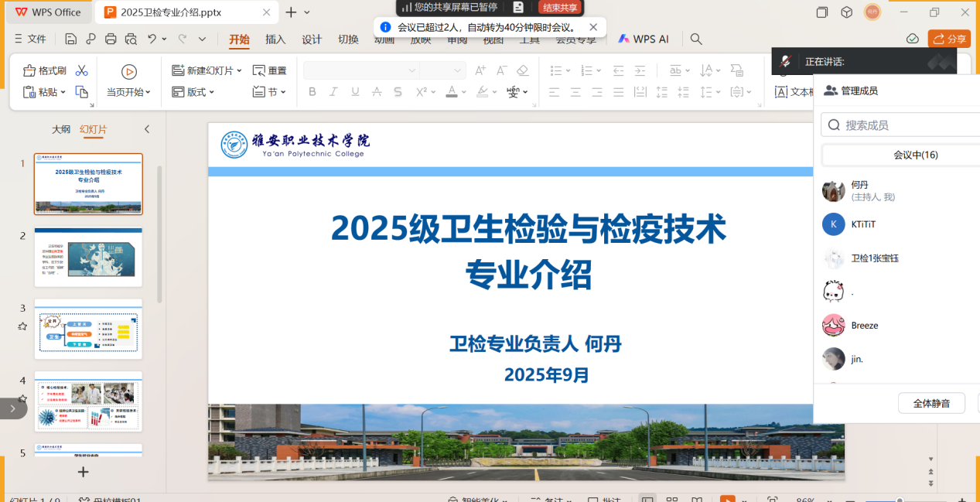The height and width of the screenshot is (502, 980).
Task: Click the Save icon in quick toolbar
Action: 71,39
